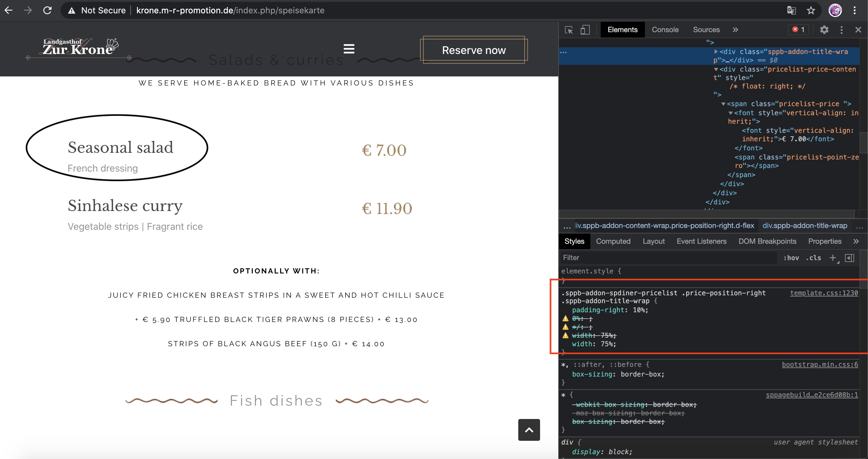
Task: Switch to the Console tab
Action: [665, 30]
